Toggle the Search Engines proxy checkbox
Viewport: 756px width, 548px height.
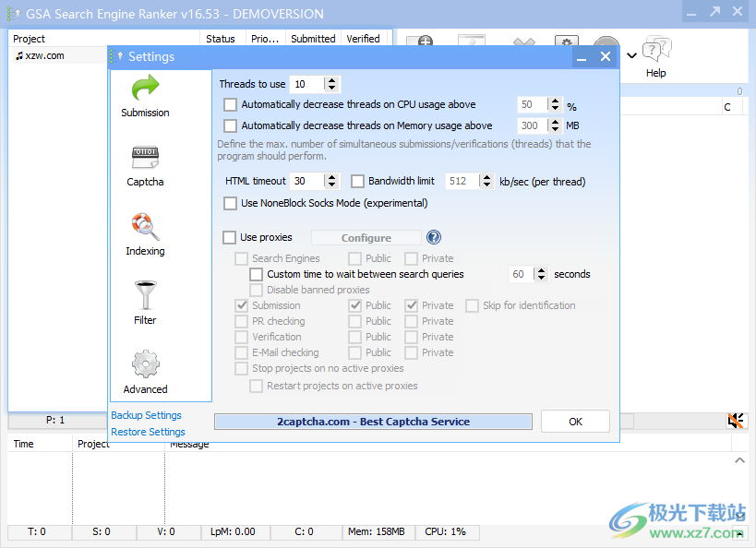[241, 258]
